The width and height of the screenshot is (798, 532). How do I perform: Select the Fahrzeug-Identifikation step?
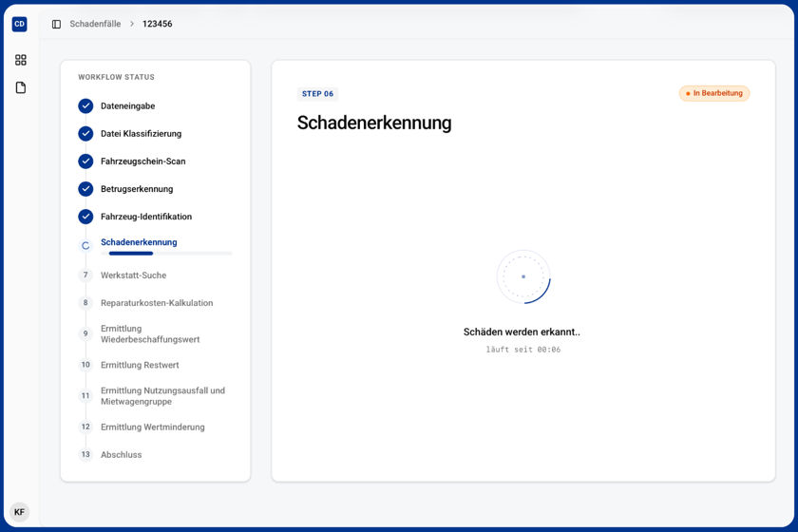pos(146,217)
